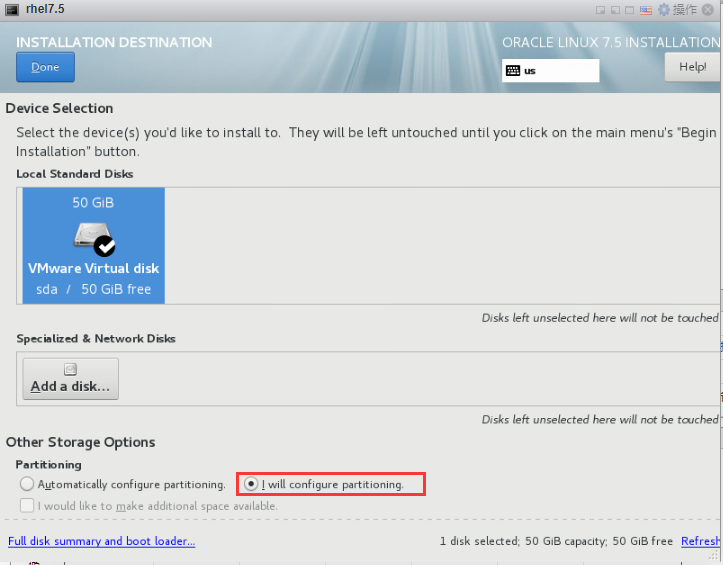Click the full-window icon in title bar

[x=629, y=10]
